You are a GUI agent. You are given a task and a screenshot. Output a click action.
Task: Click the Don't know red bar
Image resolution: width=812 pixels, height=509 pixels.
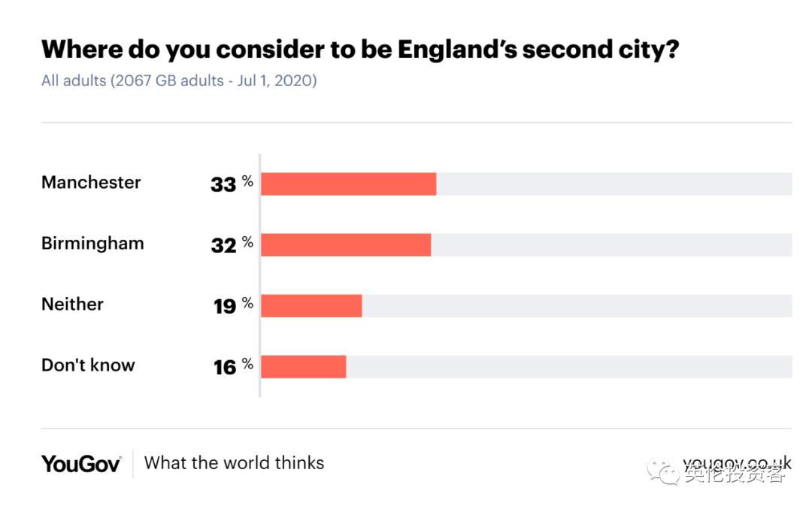point(303,367)
